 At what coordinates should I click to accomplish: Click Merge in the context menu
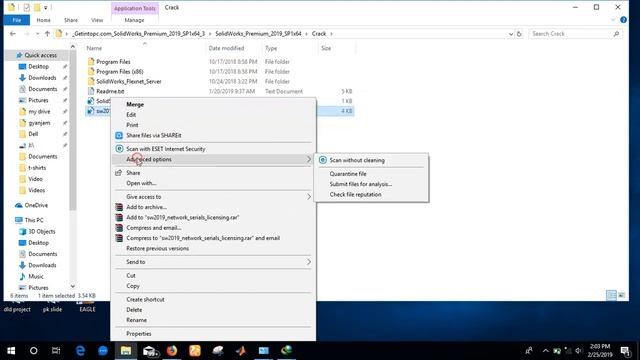coord(135,104)
